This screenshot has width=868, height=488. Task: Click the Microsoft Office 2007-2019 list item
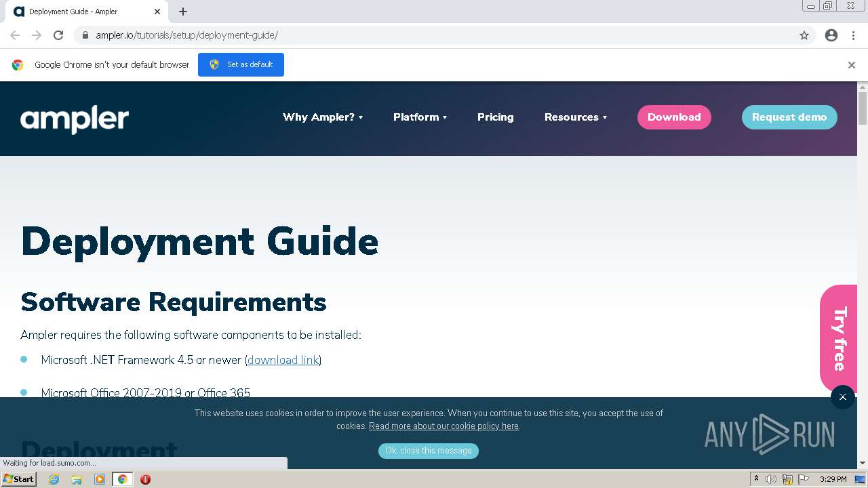pyautogui.click(x=145, y=393)
